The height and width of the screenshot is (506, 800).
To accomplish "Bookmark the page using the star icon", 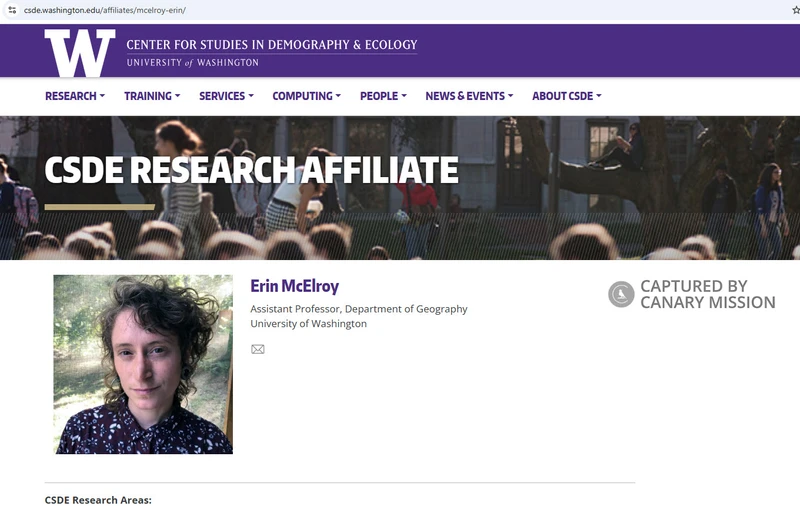I will click(795, 10).
